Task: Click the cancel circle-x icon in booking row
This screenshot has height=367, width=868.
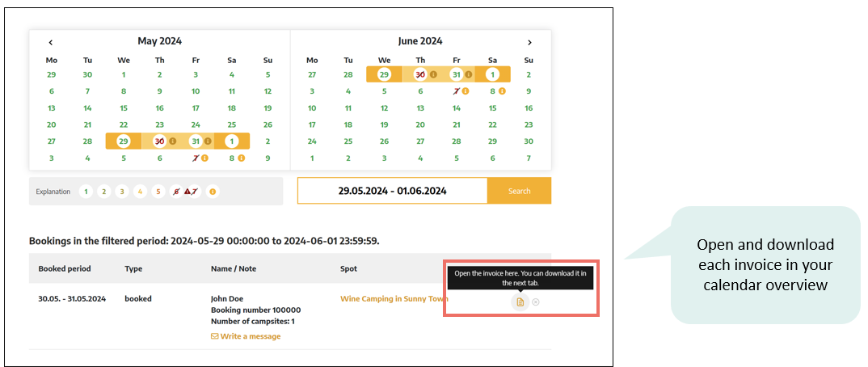Action: pos(536,302)
